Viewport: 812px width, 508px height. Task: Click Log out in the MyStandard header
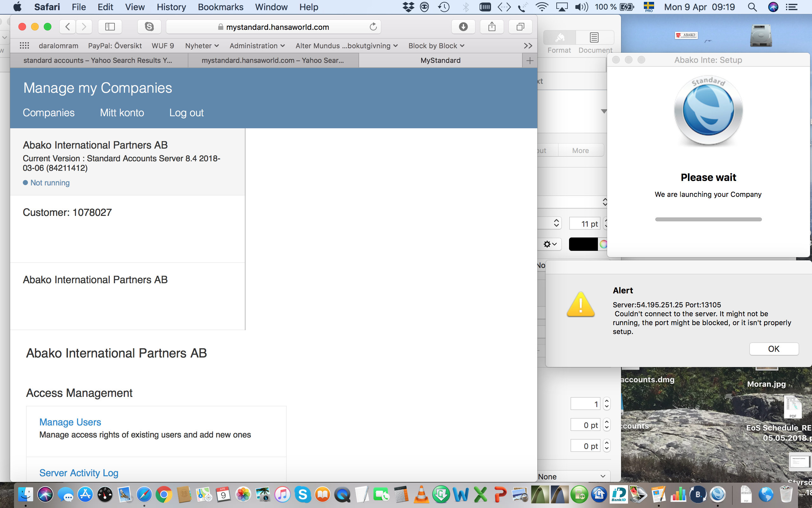[x=186, y=112]
